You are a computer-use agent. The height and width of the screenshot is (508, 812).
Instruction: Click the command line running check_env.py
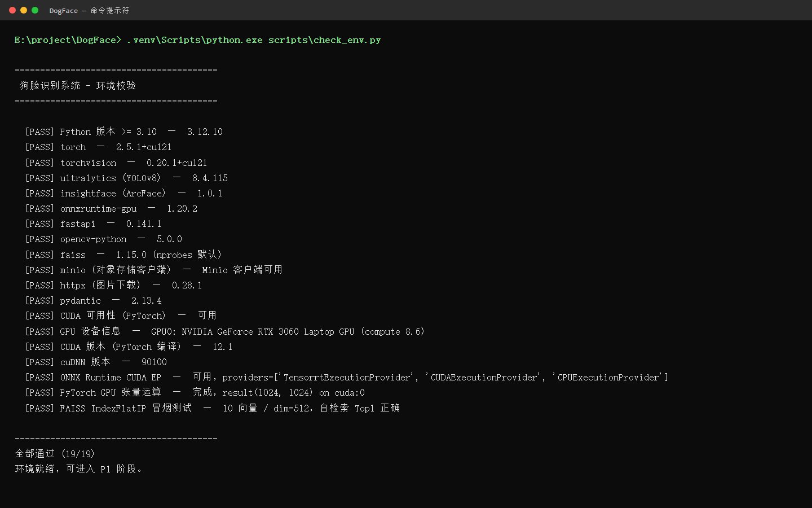[x=197, y=40]
